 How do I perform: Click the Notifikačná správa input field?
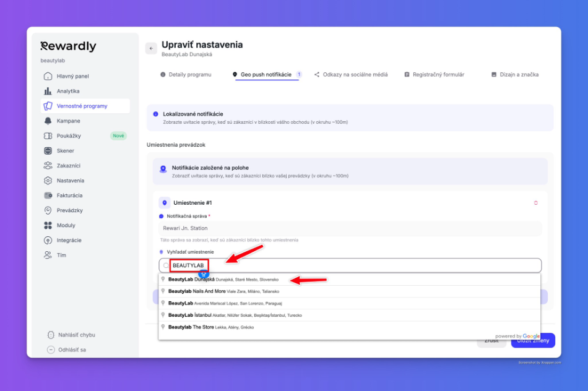[x=350, y=228]
